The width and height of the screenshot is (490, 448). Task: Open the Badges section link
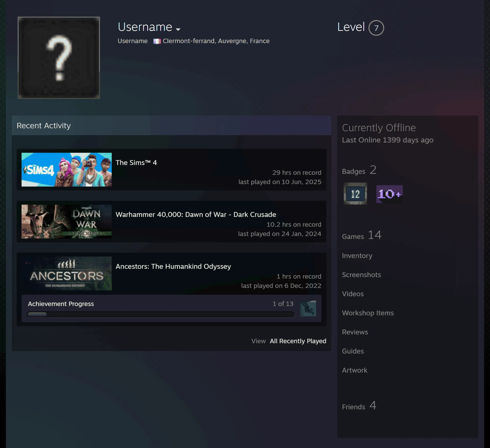pyautogui.click(x=359, y=170)
